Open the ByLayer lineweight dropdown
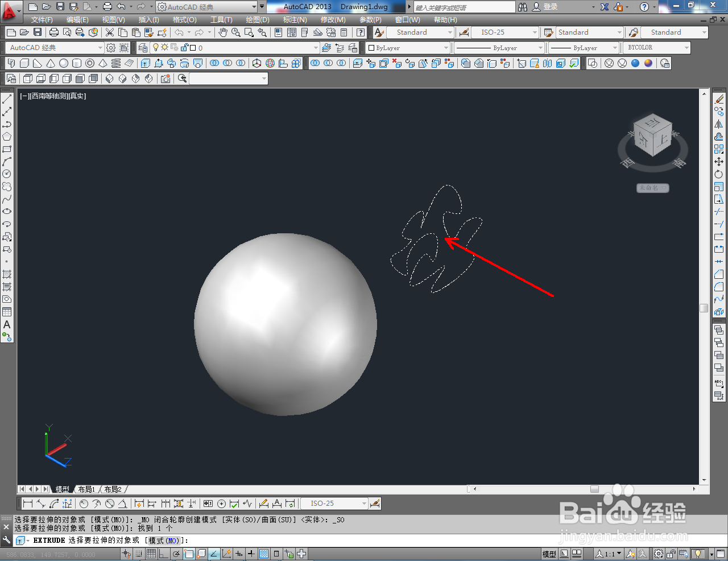Screen dimensions: 728x561 [x=584, y=48]
